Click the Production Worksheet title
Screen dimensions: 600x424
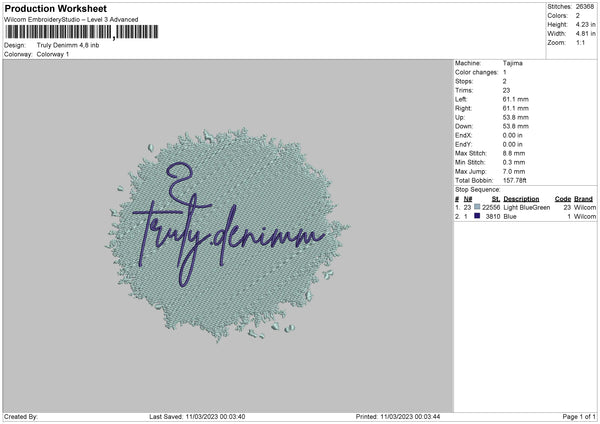55,9
